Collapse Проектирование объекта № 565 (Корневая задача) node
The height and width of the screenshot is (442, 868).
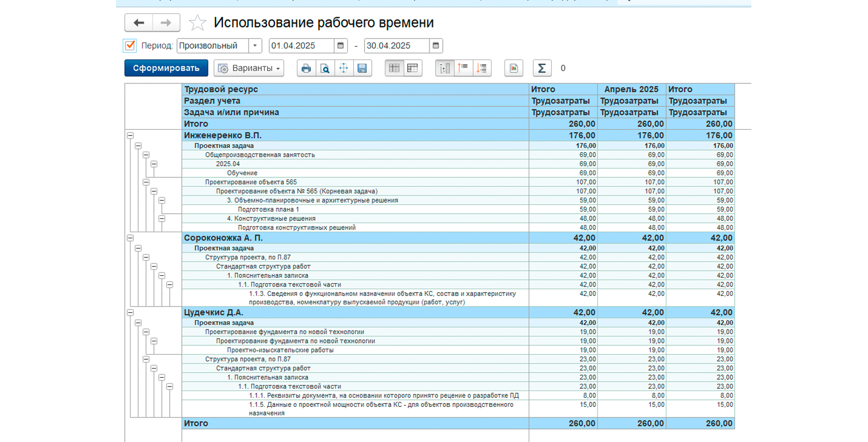(153, 191)
